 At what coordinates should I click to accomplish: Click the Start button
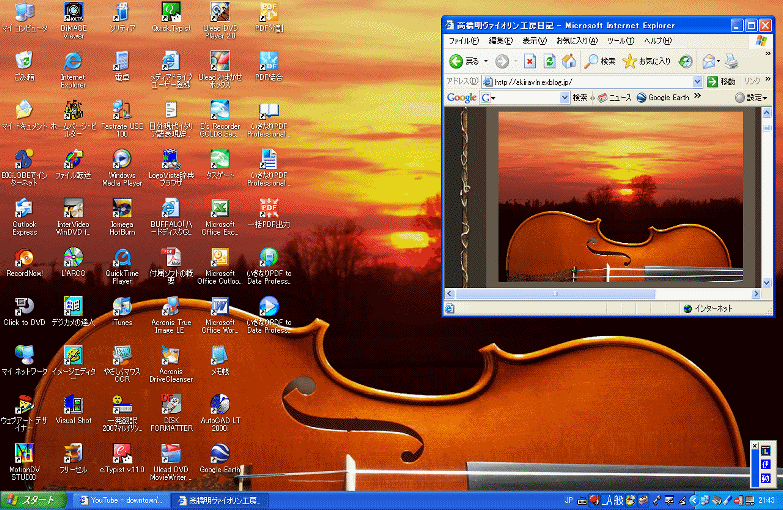click(33, 500)
